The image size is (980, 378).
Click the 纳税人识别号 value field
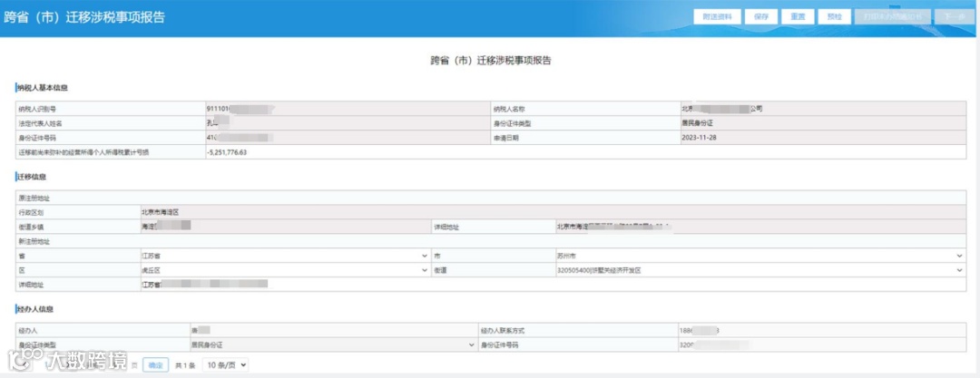coord(348,109)
